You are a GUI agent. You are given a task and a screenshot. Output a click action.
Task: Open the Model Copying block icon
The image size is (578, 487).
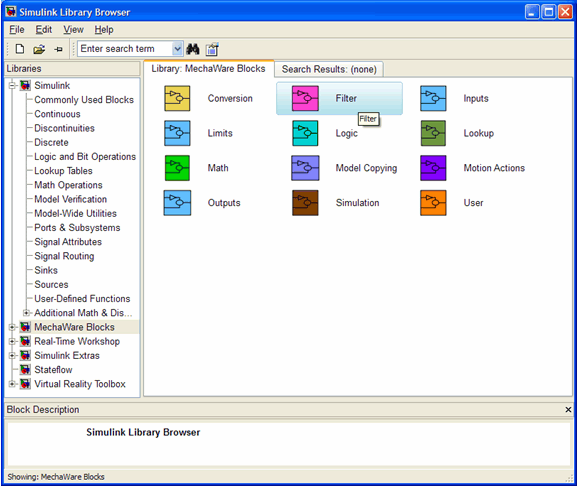305,168
